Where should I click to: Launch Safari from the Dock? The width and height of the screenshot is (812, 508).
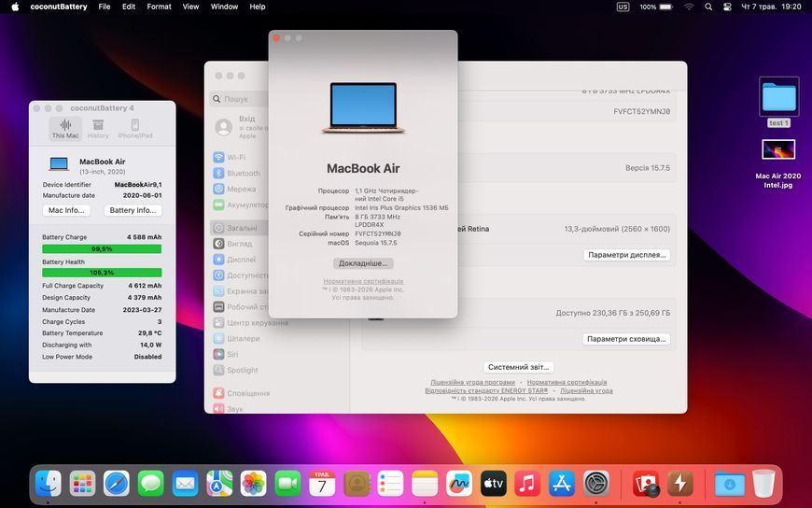point(117,484)
